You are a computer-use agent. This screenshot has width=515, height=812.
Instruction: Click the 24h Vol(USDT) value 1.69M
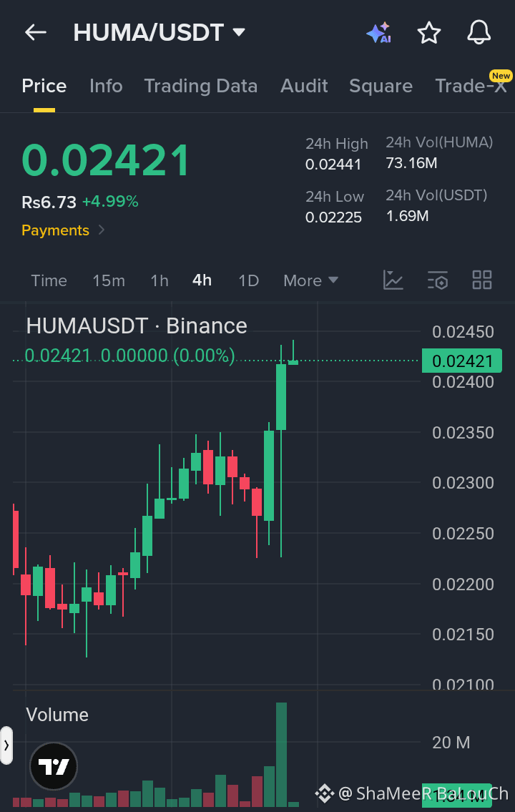pyautogui.click(x=407, y=216)
